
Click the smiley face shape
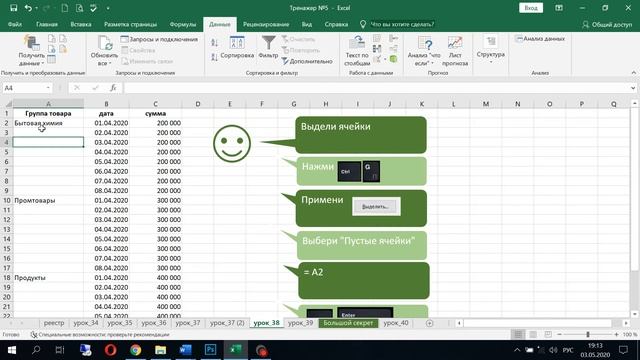[232, 143]
